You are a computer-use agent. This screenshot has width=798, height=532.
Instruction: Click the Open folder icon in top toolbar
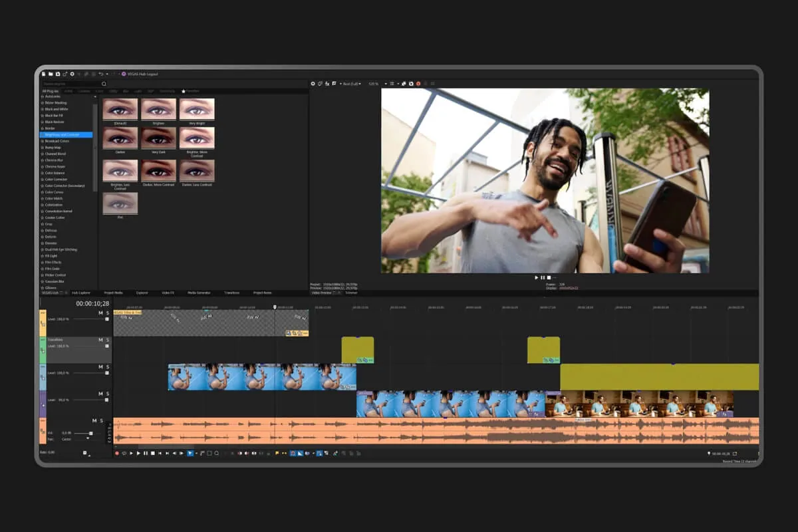click(51, 74)
